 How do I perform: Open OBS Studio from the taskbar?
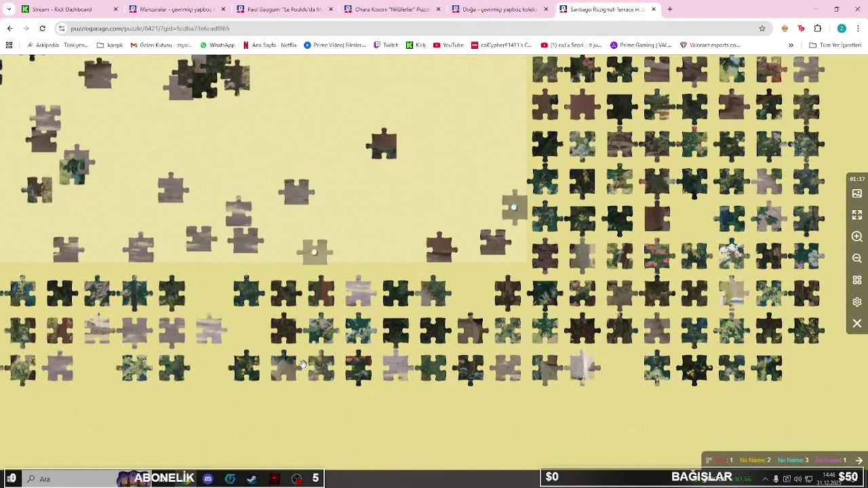(x=297, y=479)
